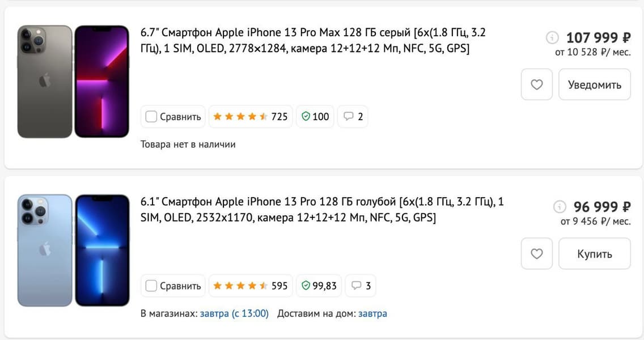Viewport: 644px width, 340px height.
Task: Click price info icon next to 96 999 ₽
Action: (x=559, y=207)
